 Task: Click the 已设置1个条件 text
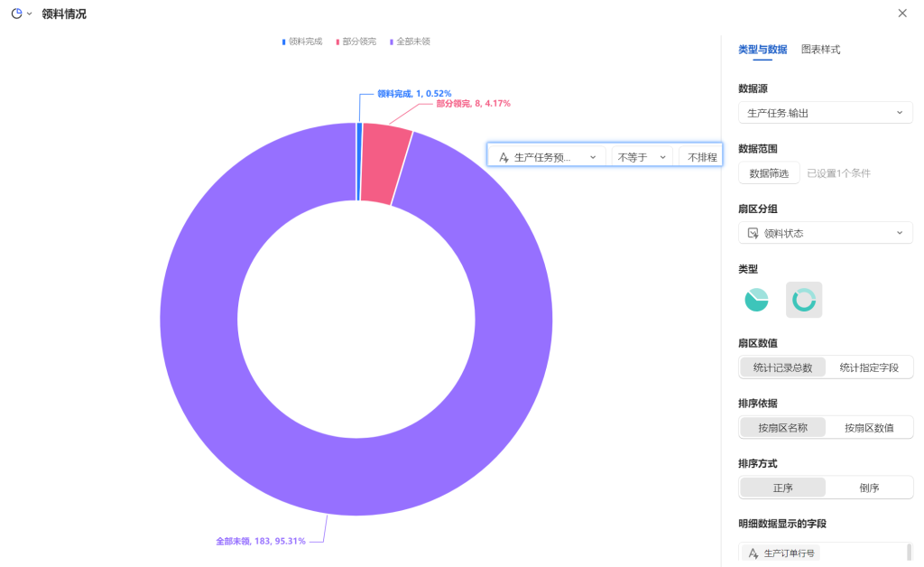point(838,173)
